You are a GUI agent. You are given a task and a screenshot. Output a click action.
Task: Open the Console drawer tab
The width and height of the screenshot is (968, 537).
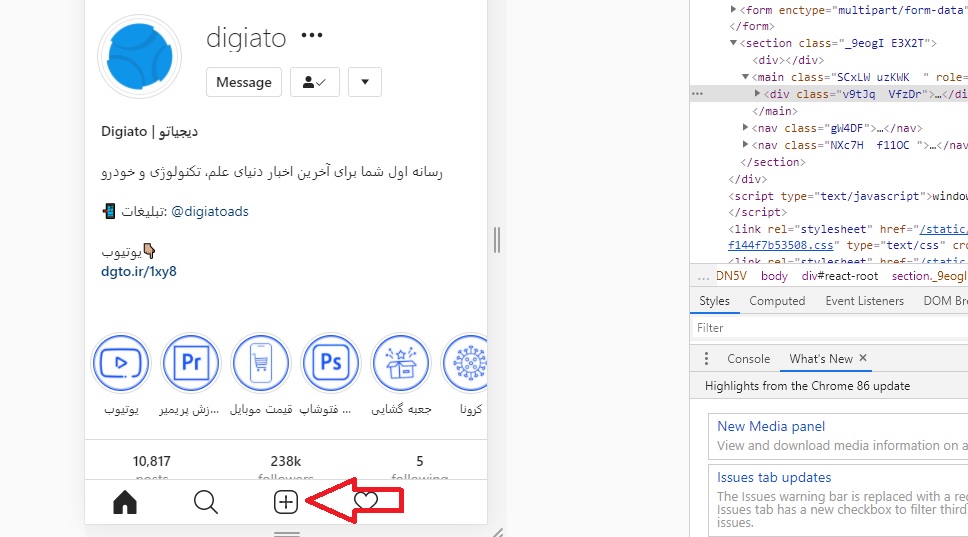748,359
